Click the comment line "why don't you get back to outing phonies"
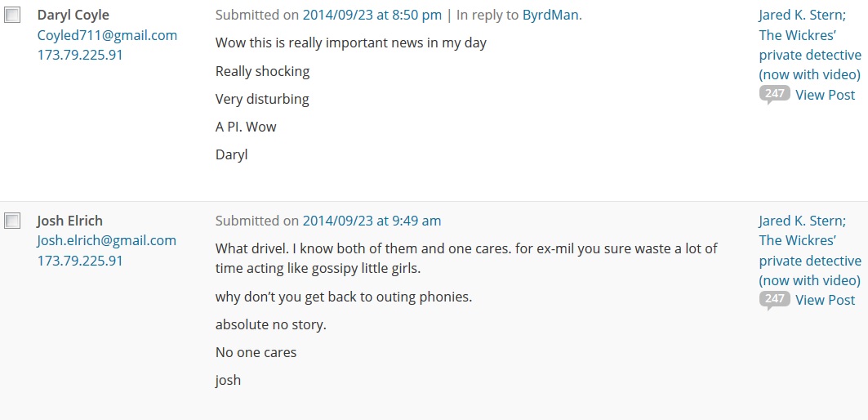Screen dimensions: 868x420 (343, 297)
